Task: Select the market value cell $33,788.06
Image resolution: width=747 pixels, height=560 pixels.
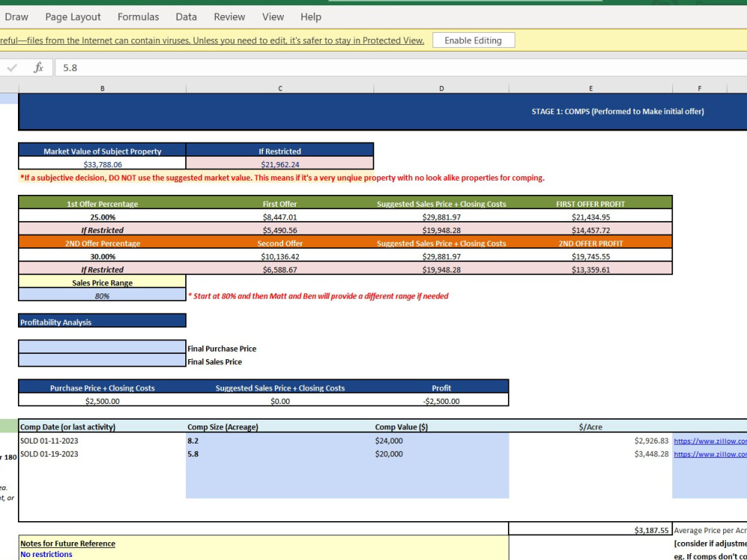Action: point(102,164)
